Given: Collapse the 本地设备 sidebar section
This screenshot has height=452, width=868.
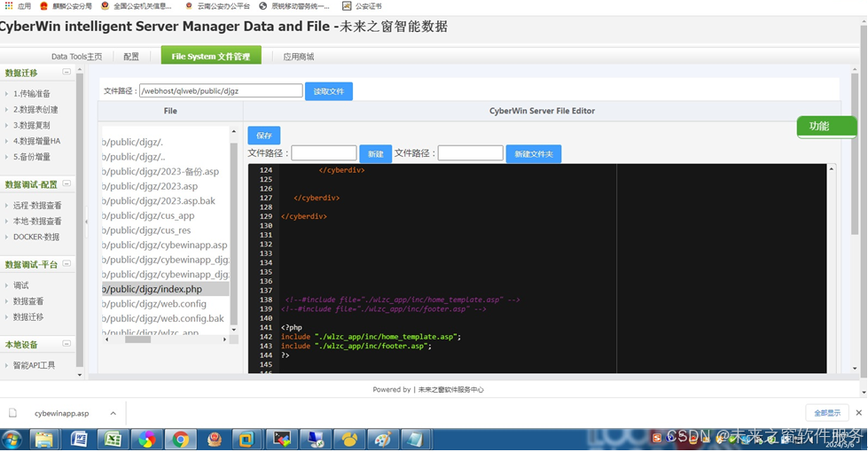Looking at the screenshot, I should tap(66, 344).
